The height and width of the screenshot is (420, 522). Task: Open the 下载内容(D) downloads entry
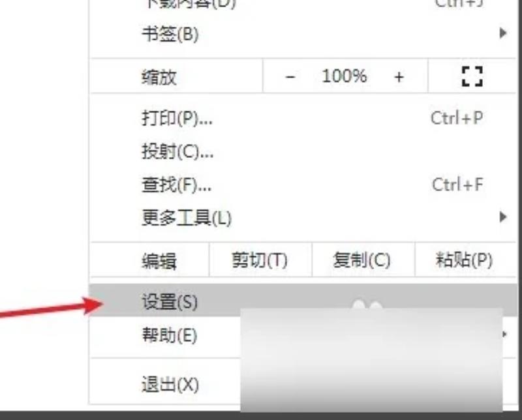(303, 4)
